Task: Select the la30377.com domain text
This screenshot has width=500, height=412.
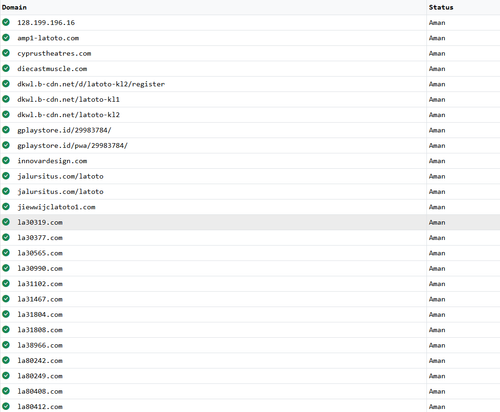Action: coord(40,238)
